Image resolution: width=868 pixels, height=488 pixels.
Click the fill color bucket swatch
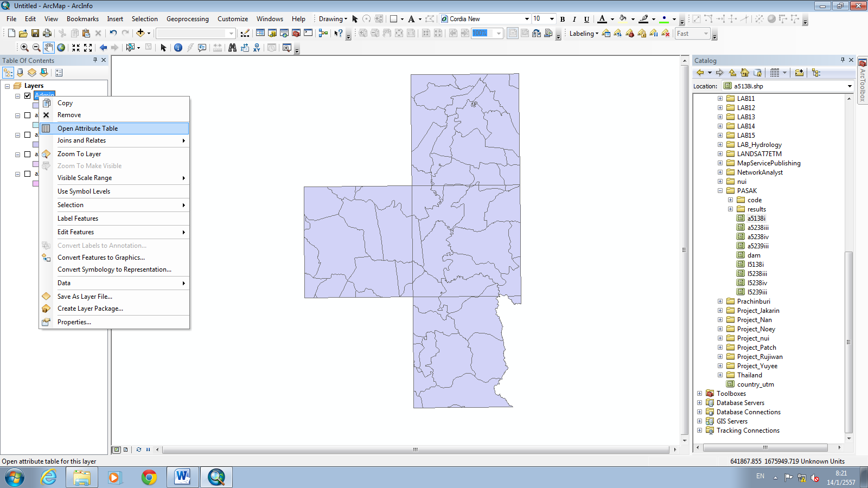click(623, 19)
